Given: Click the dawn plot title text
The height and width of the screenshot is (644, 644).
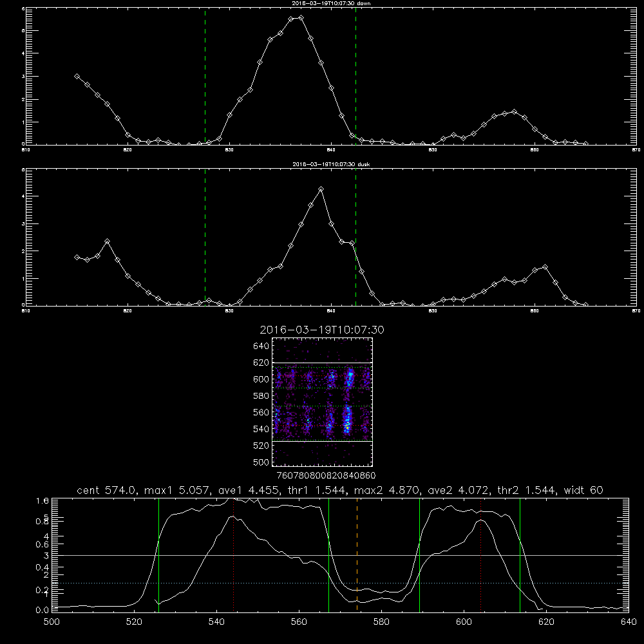Looking at the screenshot, I should (x=331, y=3).
